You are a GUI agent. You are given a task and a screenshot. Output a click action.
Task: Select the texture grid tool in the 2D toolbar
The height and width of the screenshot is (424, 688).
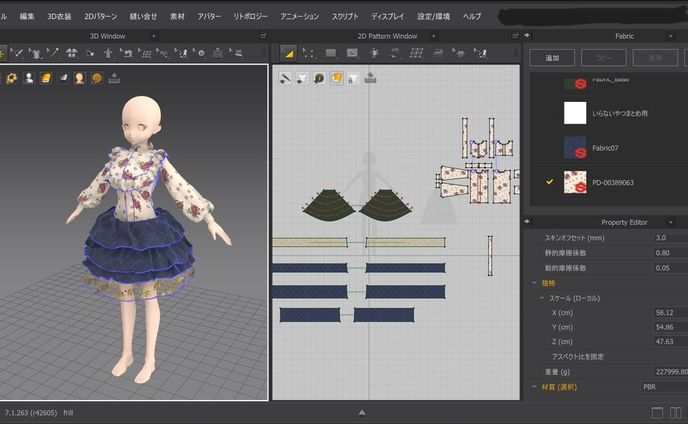416,53
